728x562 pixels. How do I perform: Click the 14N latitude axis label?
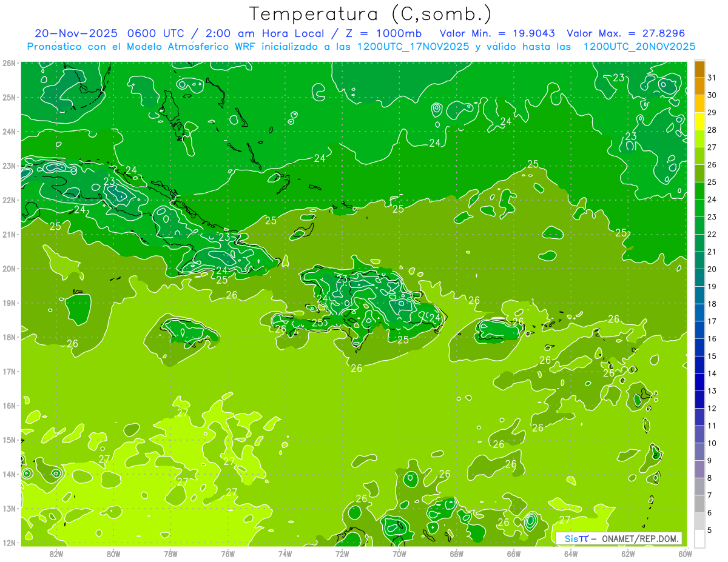coord(8,474)
